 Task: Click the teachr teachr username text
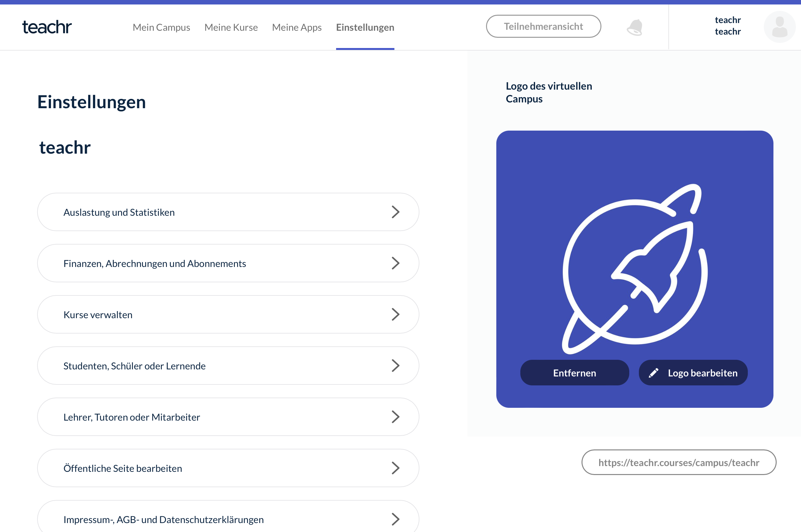[x=727, y=26]
